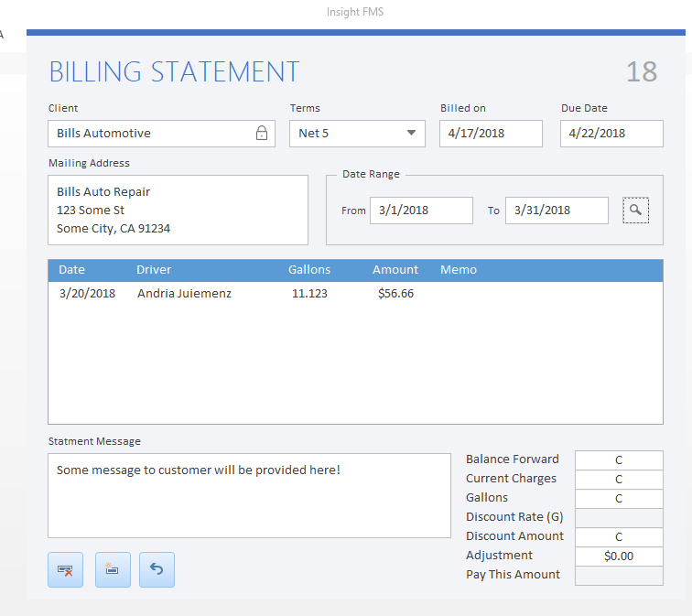Click the Billed on date field
The width and height of the screenshot is (692, 616).
point(491,134)
